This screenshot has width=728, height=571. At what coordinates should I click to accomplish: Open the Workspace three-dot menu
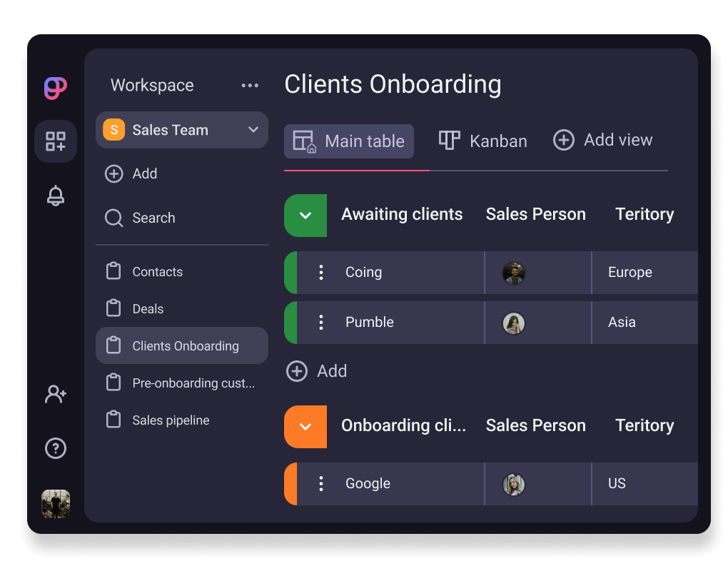click(250, 85)
